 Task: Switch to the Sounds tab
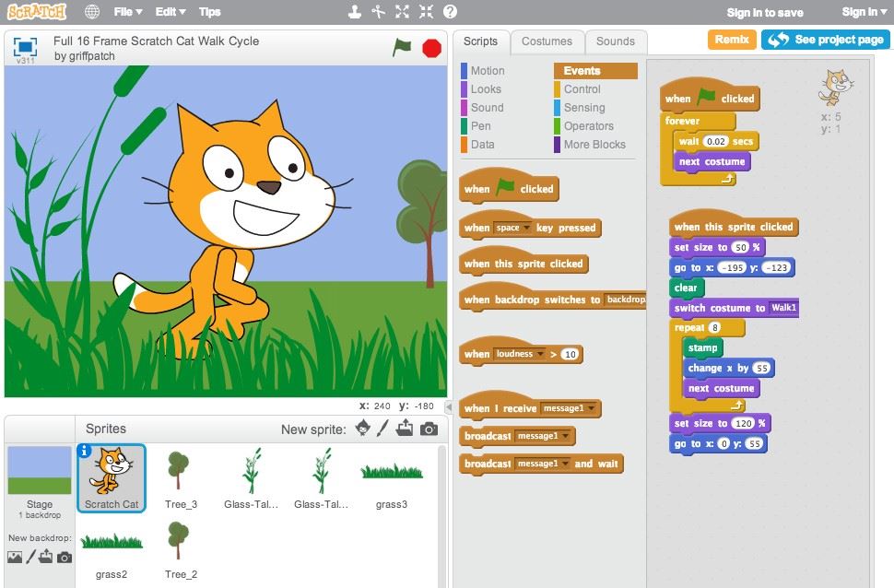(x=616, y=41)
